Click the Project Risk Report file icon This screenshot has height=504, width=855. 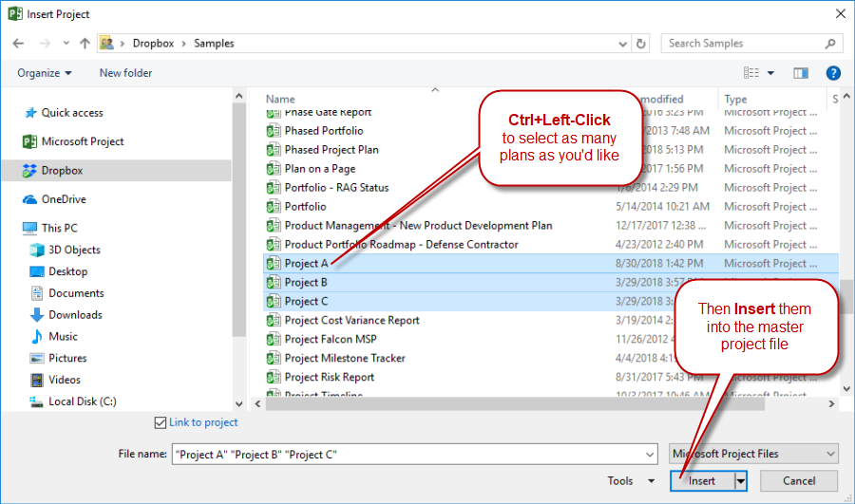point(274,377)
